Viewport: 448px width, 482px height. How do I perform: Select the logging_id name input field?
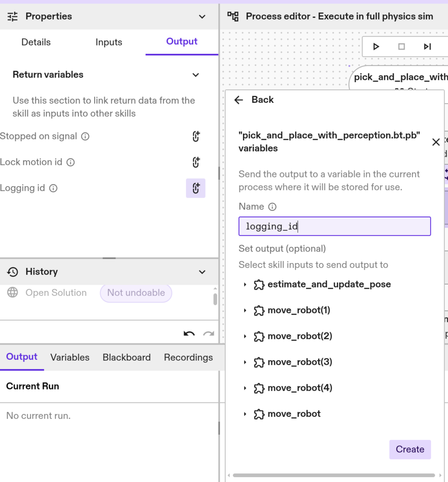[334, 226]
